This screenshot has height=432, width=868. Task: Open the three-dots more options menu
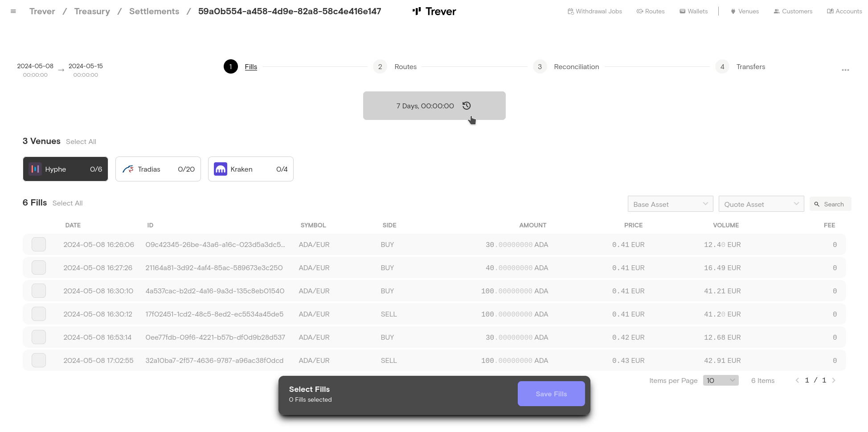coord(845,70)
